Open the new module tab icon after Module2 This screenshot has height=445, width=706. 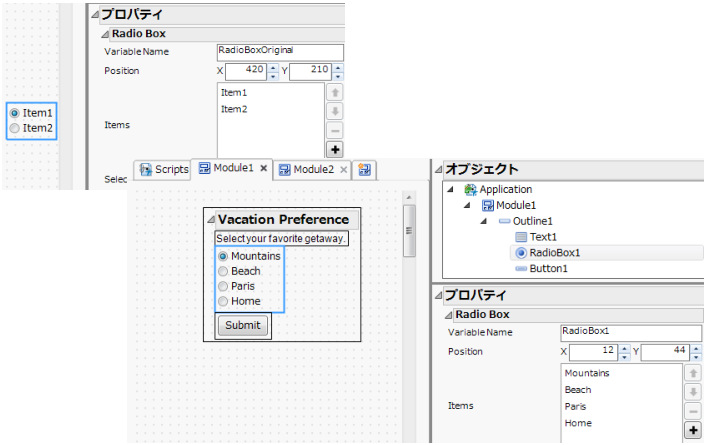click(366, 170)
